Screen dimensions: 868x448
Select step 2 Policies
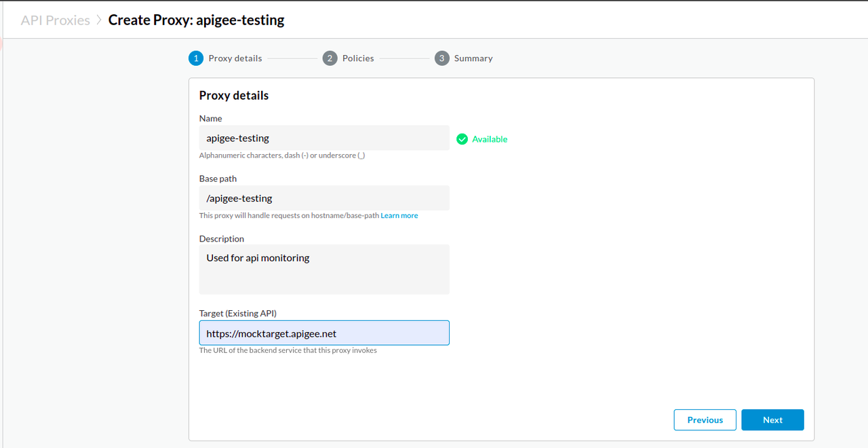[x=349, y=58]
